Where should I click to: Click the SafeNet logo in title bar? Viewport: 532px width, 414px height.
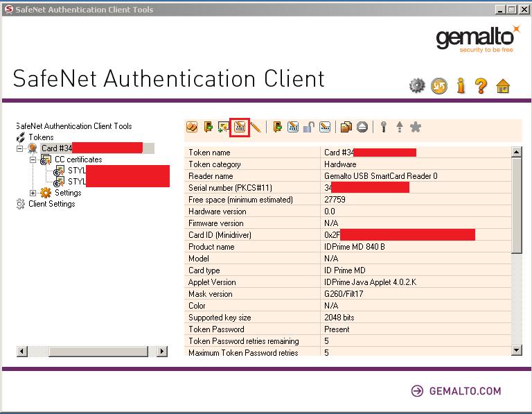[x=9, y=9]
